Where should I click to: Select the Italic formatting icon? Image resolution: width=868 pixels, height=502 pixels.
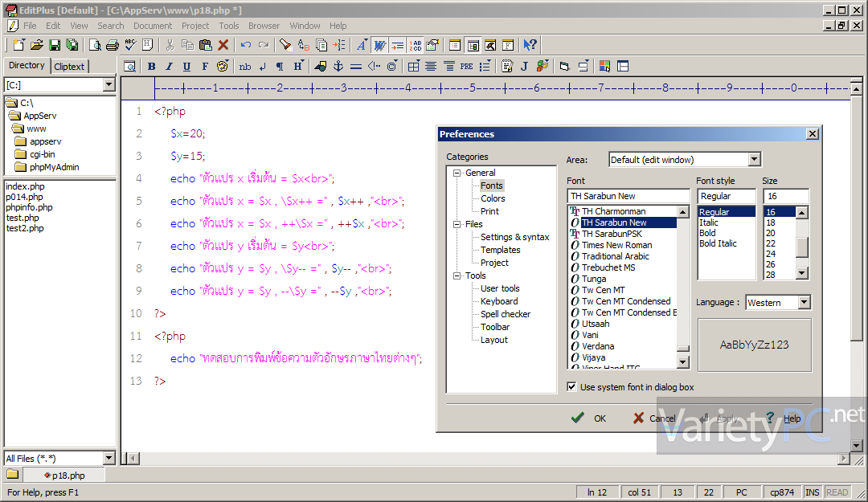169,66
